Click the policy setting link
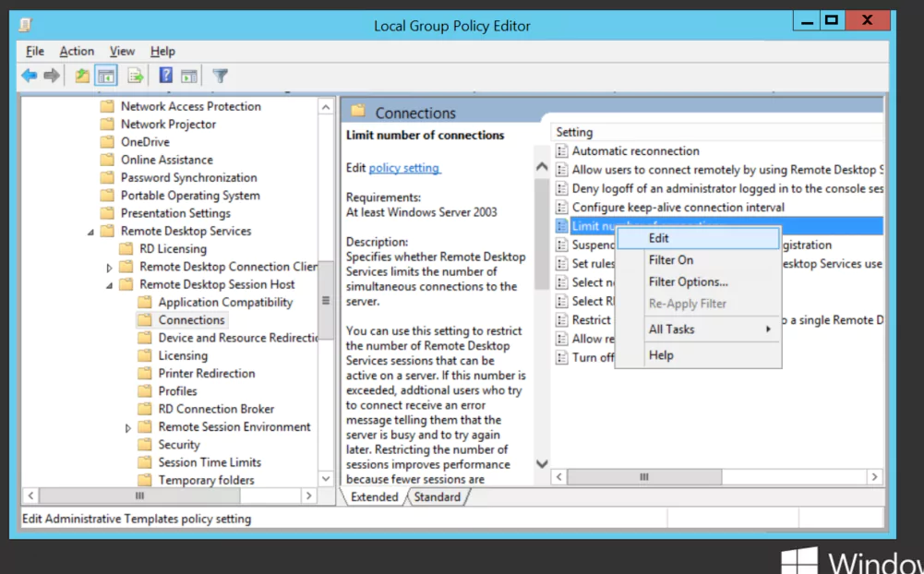Viewport: 924px width, 574px height. 404,168
